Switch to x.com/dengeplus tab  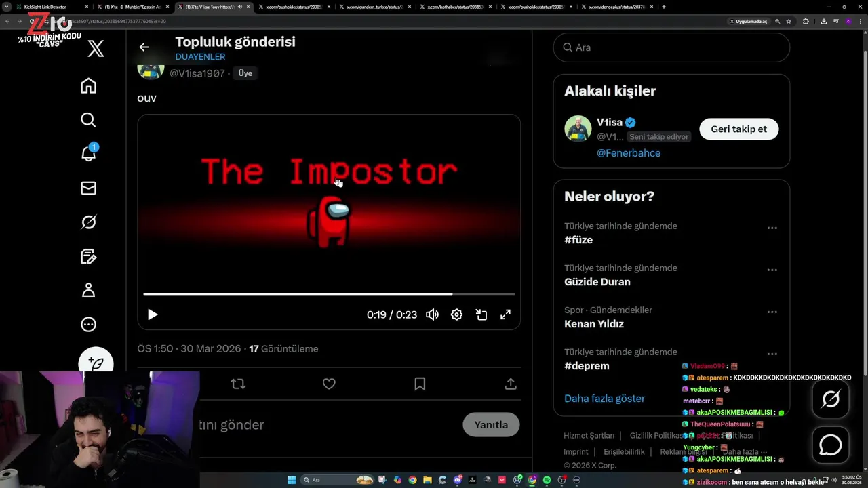click(x=616, y=7)
